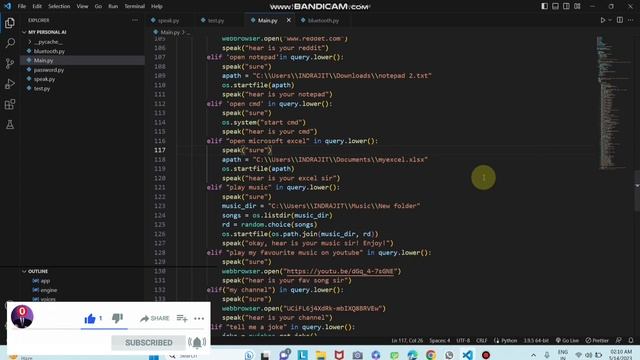Click Prettier in the status bar
Viewport: 640px width, 360px height.
(597, 340)
